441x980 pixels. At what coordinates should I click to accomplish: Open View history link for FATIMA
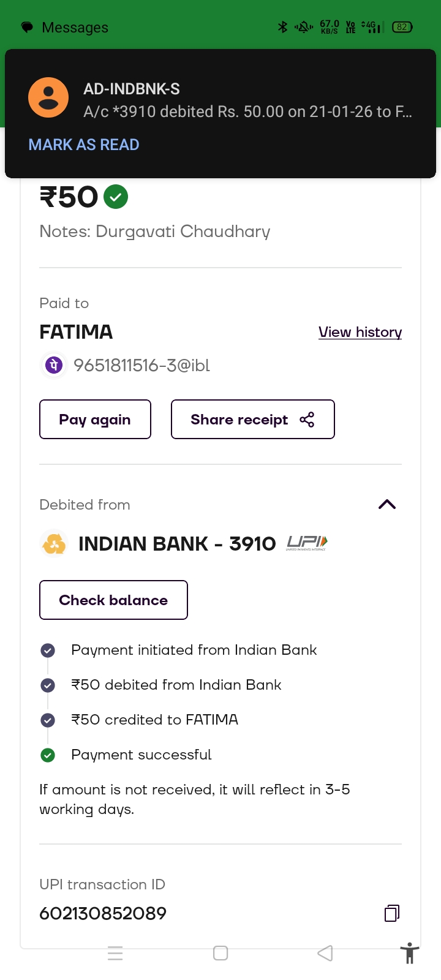[360, 332]
